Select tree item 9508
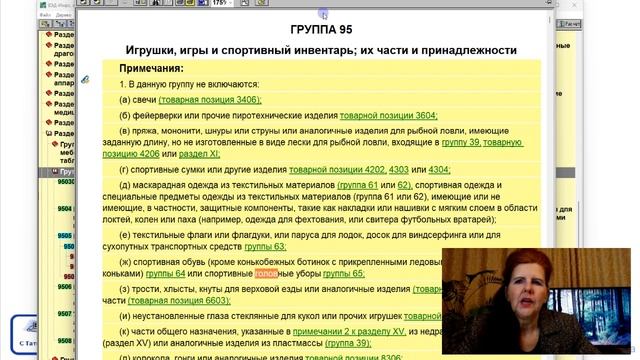 pyautogui.click(x=64, y=341)
